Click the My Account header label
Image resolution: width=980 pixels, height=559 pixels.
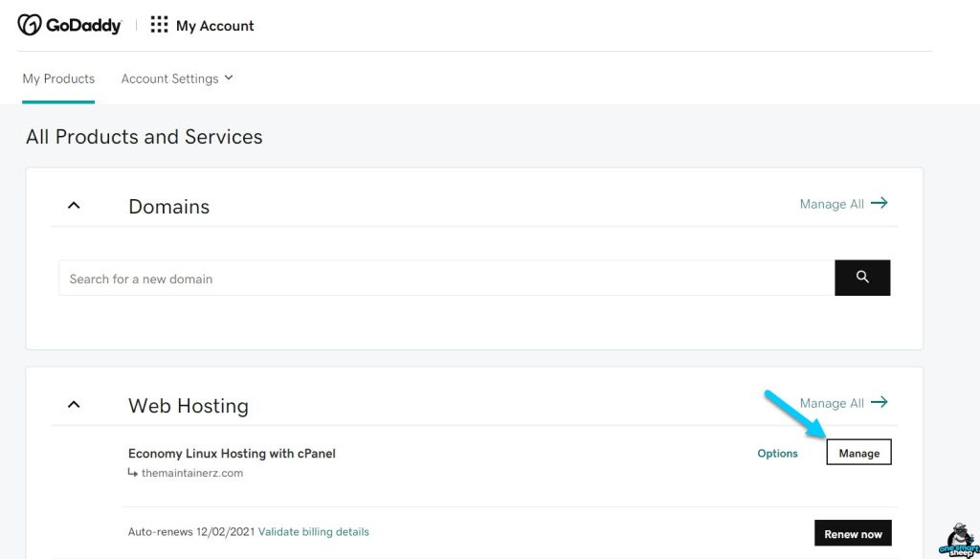coord(214,26)
